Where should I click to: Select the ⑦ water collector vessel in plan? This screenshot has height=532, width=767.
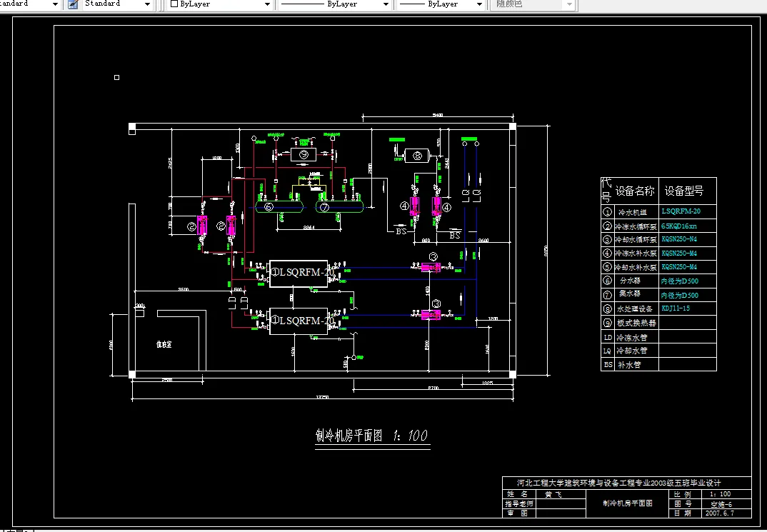pos(339,207)
